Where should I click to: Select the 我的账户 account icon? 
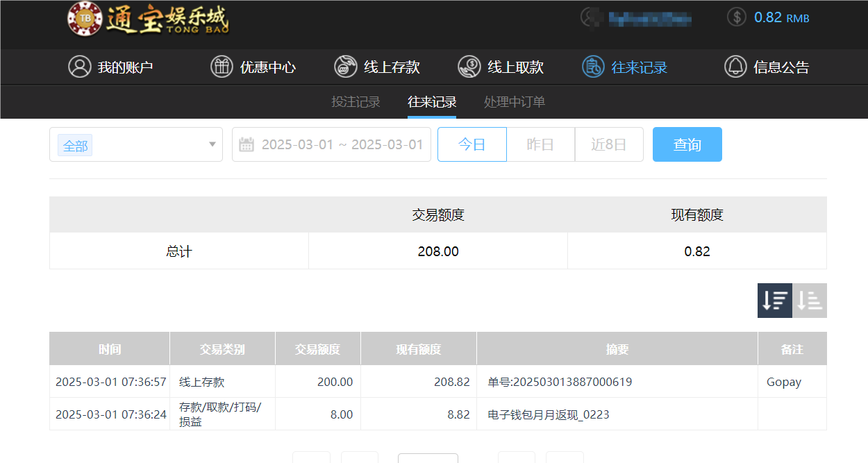[78, 67]
